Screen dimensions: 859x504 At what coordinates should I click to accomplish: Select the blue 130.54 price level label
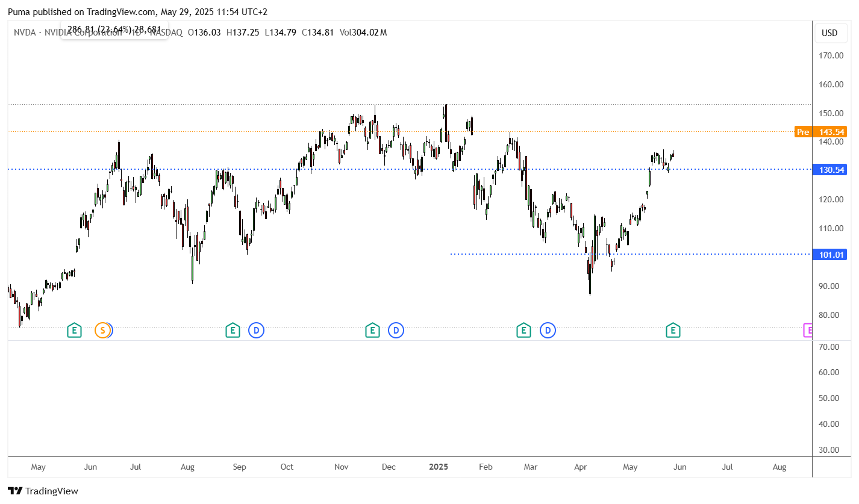pos(829,170)
